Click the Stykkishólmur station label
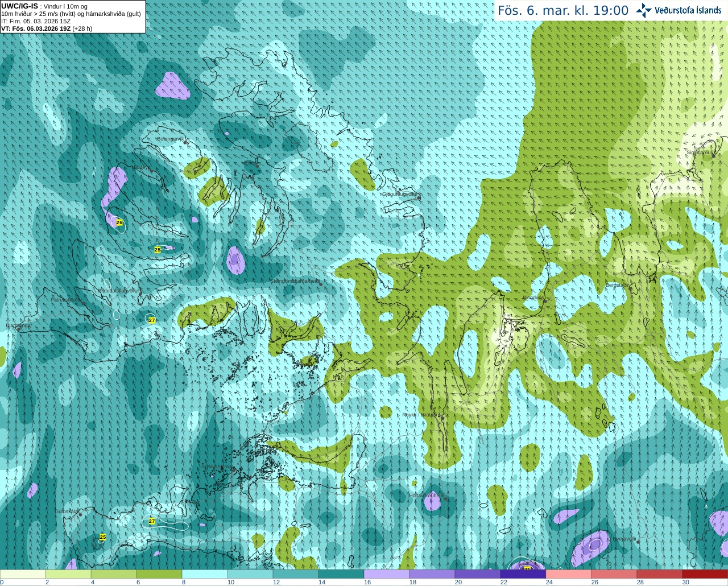 point(216,467)
